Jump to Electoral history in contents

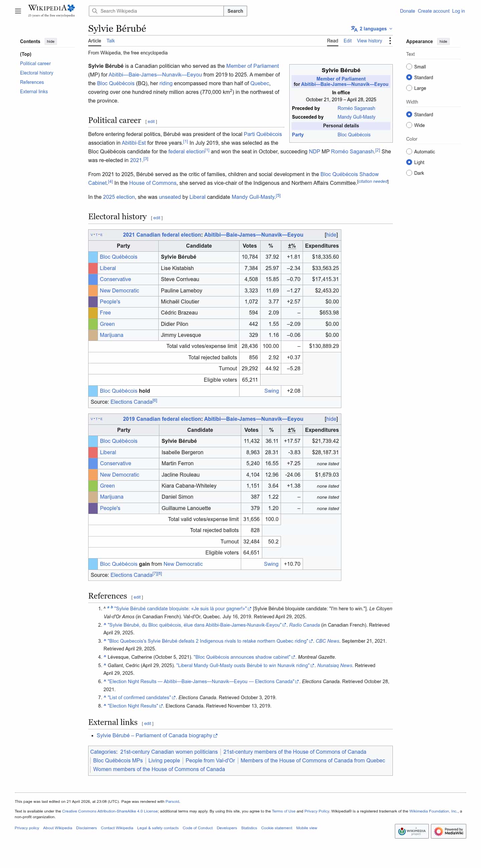tap(36, 73)
